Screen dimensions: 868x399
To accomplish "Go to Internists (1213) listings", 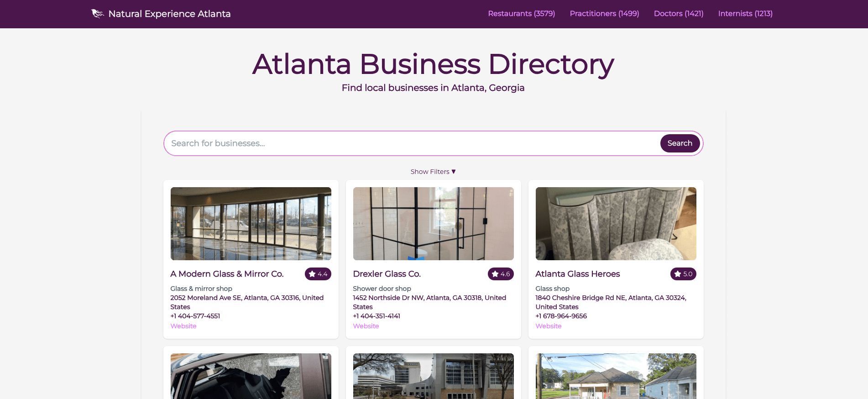I will (x=745, y=14).
